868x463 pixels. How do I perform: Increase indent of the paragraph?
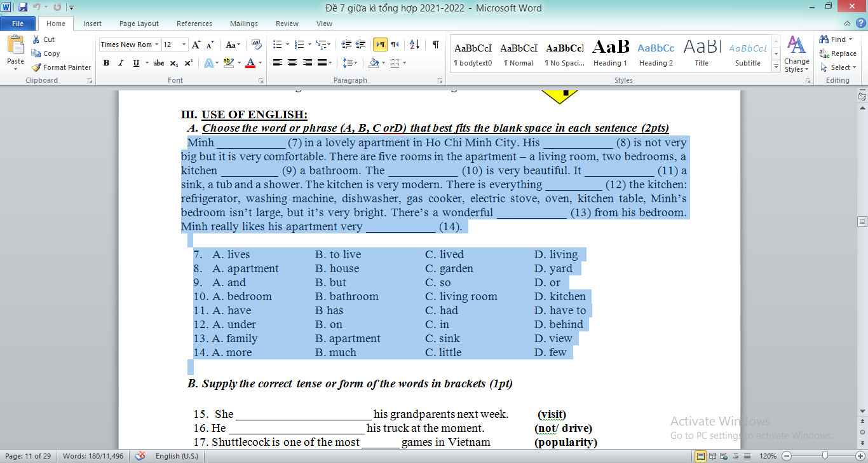point(361,45)
